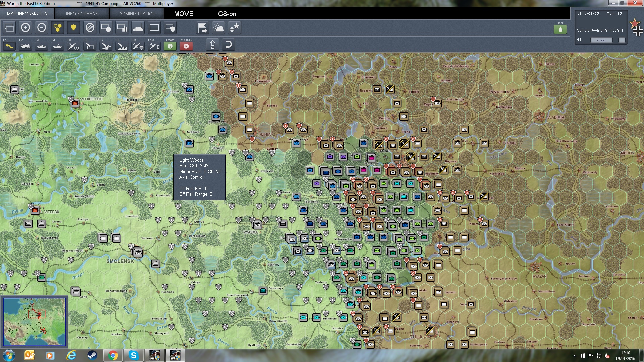This screenshot has height=362, width=644.
Task: Select F1 move mode
Action: (x=9, y=46)
